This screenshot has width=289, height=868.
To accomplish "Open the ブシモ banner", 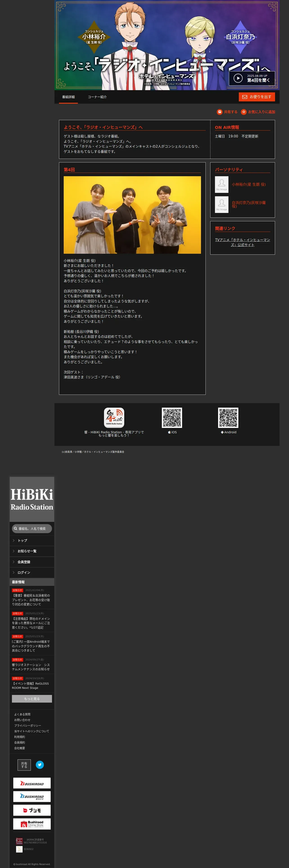I will [32, 810].
